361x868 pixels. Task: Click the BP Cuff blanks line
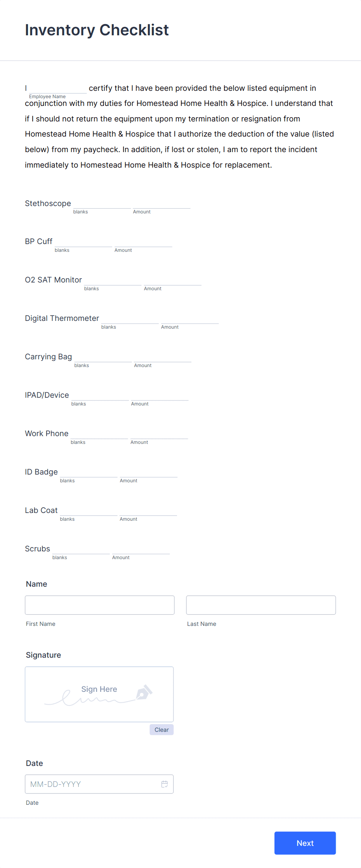(83, 244)
